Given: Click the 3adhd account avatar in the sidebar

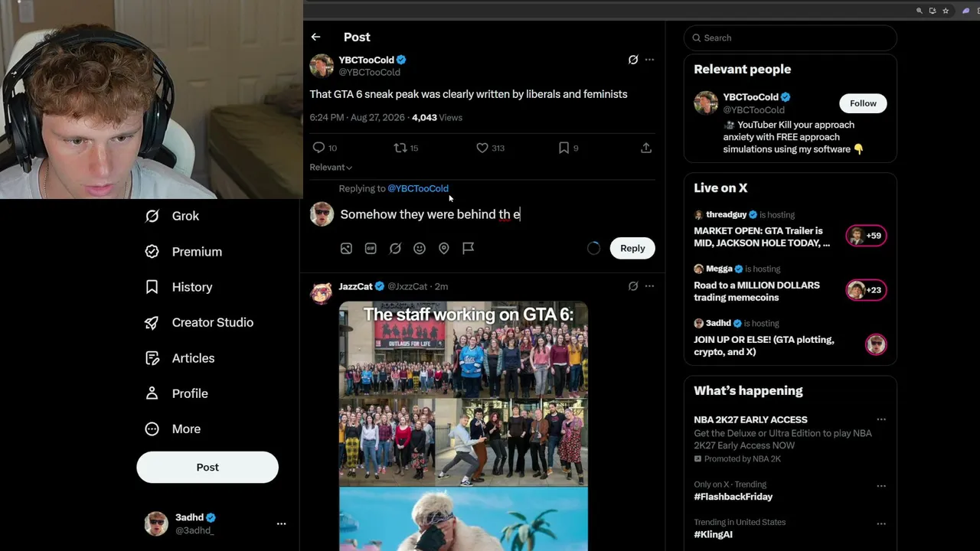Looking at the screenshot, I should [x=156, y=523].
